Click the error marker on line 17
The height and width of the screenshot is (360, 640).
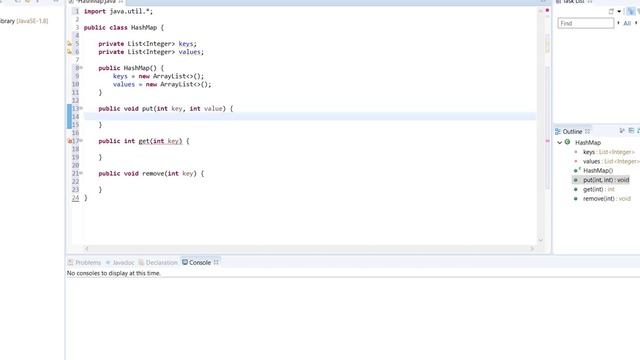69,141
